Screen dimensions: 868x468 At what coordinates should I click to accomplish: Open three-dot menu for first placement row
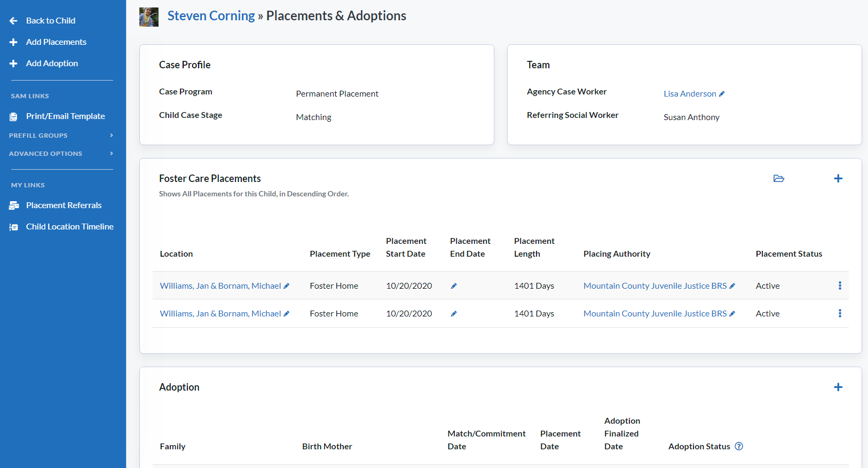[x=840, y=285]
